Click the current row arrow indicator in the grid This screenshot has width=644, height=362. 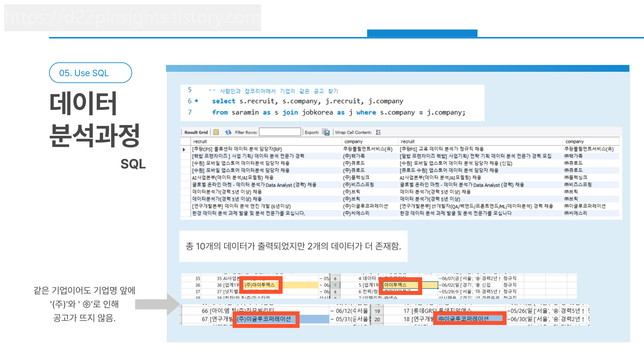click(x=184, y=149)
